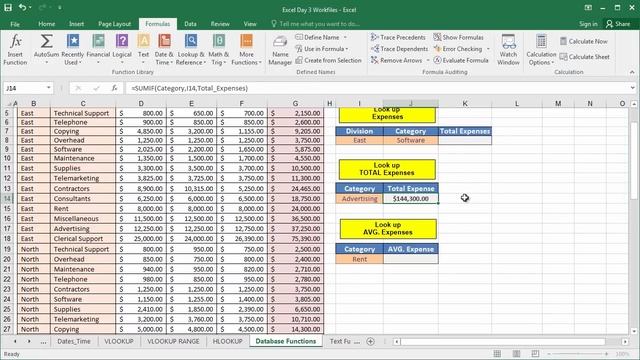Click the zoom slider

578,353
